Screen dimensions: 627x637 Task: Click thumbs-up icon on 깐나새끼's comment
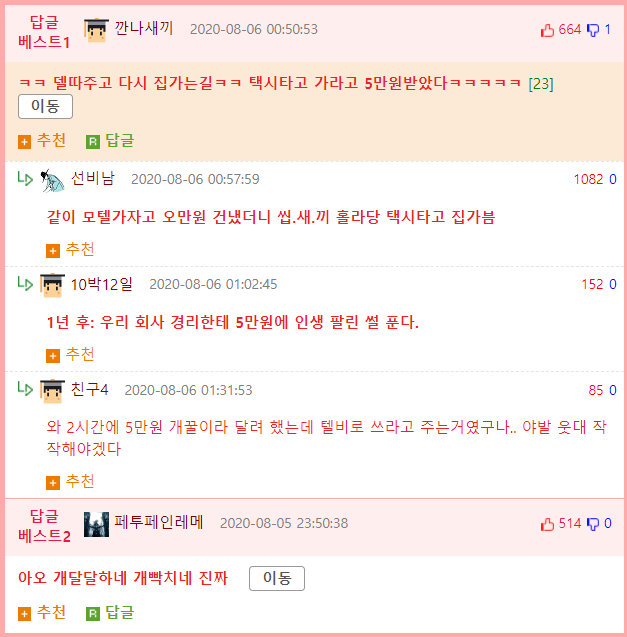tap(547, 30)
